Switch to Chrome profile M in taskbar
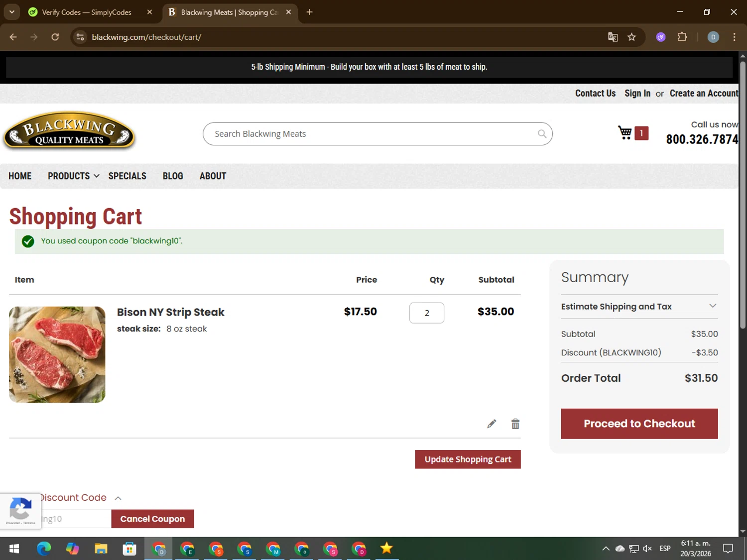747x560 pixels. [x=273, y=549]
